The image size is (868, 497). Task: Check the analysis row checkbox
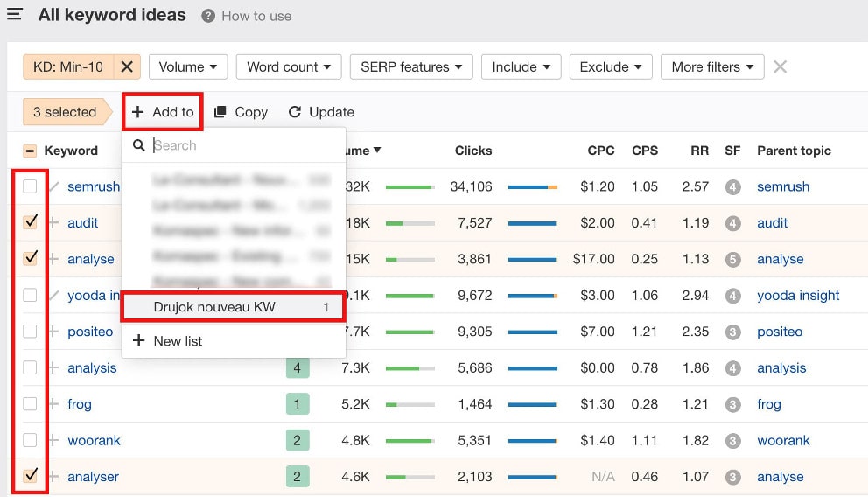(x=30, y=367)
